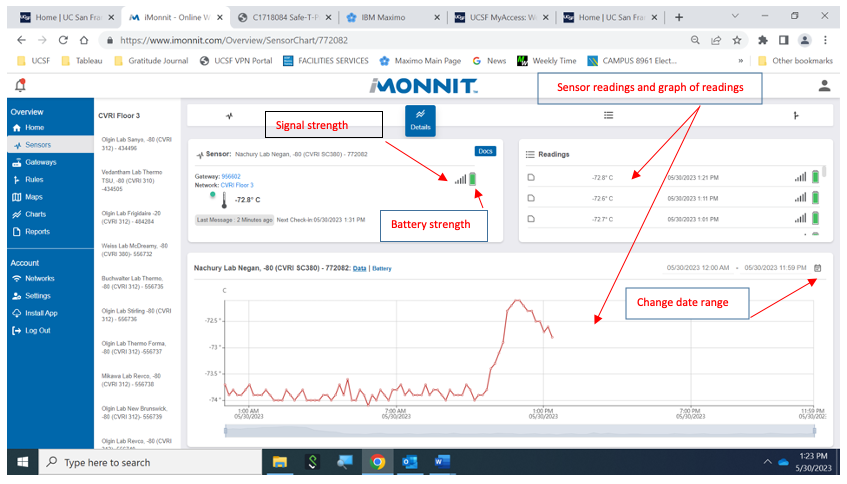Bookmark page with star icon
The image size is (847, 484).
tap(737, 40)
